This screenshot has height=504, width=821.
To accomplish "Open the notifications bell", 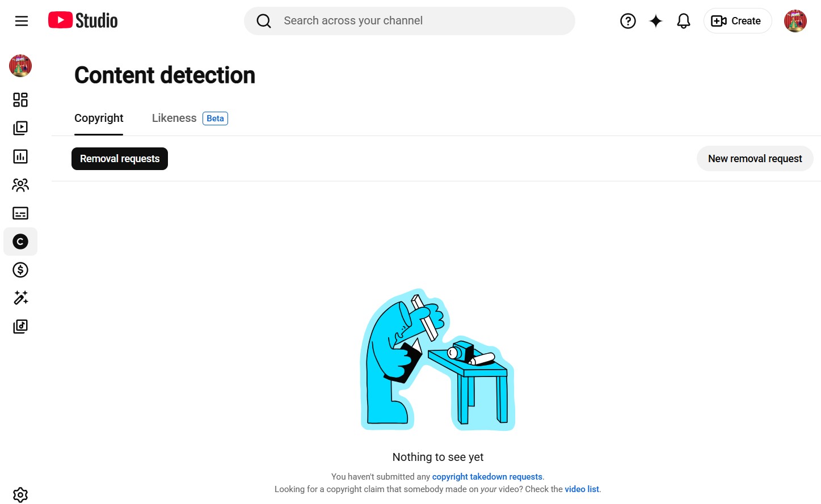I will tap(684, 21).
